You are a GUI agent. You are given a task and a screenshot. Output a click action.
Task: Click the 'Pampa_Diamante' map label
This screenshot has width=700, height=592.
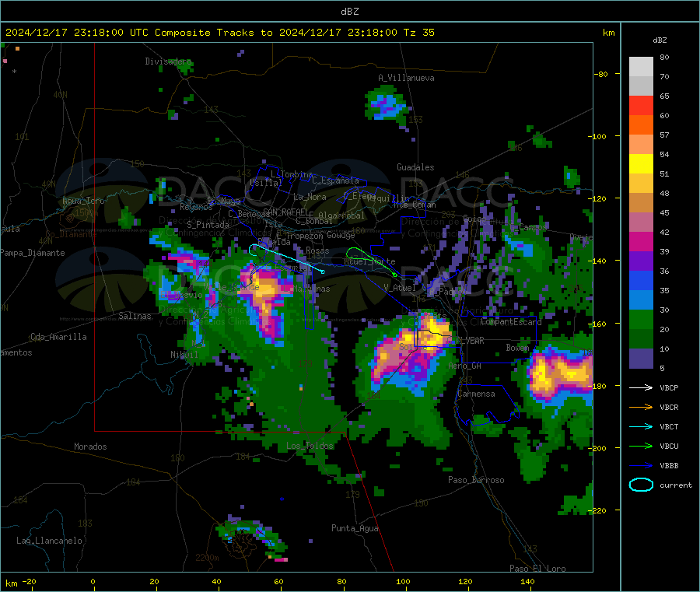click(x=32, y=253)
